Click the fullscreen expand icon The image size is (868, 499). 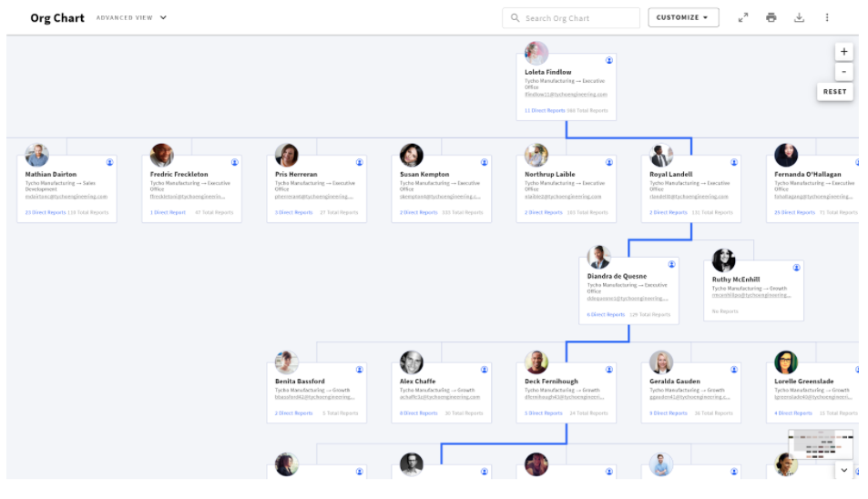point(743,17)
